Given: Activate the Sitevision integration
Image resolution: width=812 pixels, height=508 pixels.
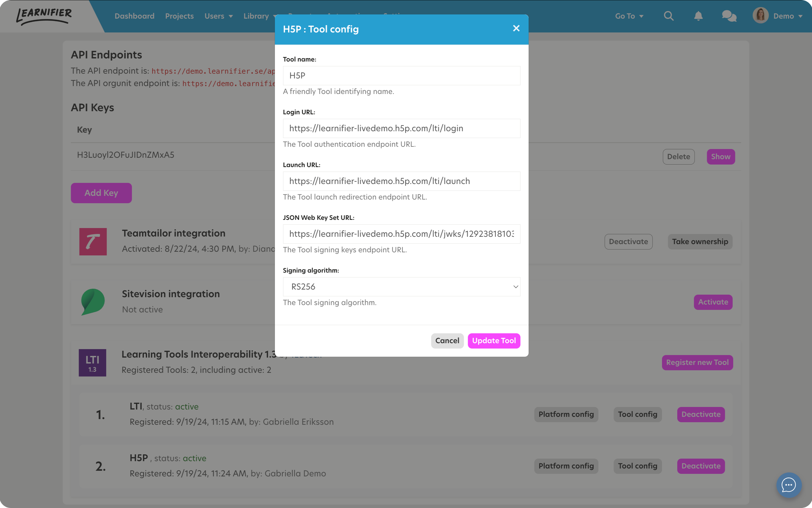Looking at the screenshot, I should tap(713, 302).
